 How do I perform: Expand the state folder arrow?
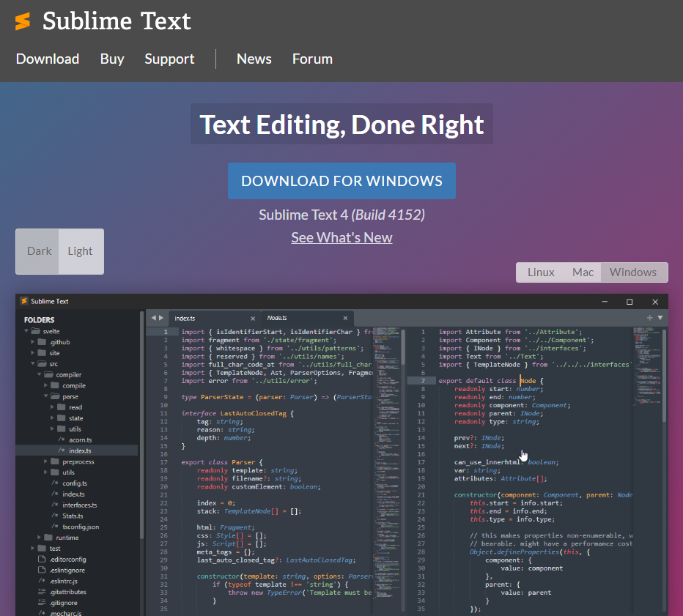[52, 418]
